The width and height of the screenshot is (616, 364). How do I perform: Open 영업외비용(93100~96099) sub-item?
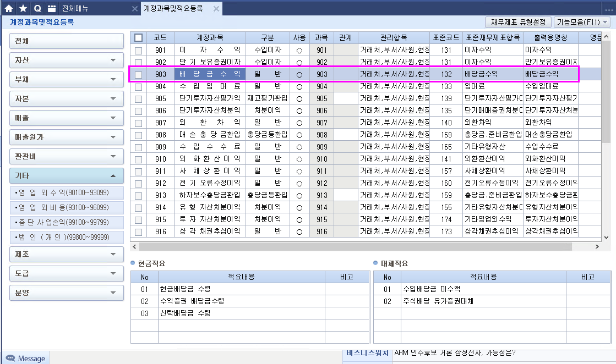[67, 207]
